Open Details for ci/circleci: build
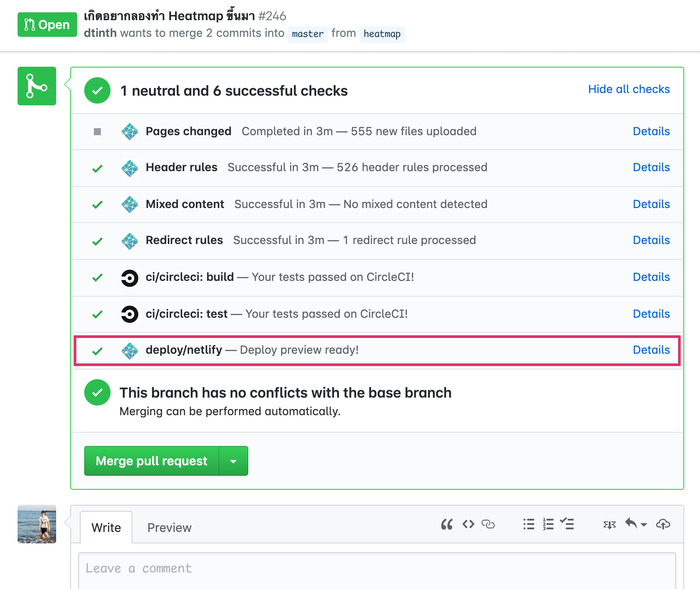This screenshot has height=589, width=700. click(x=651, y=277)
